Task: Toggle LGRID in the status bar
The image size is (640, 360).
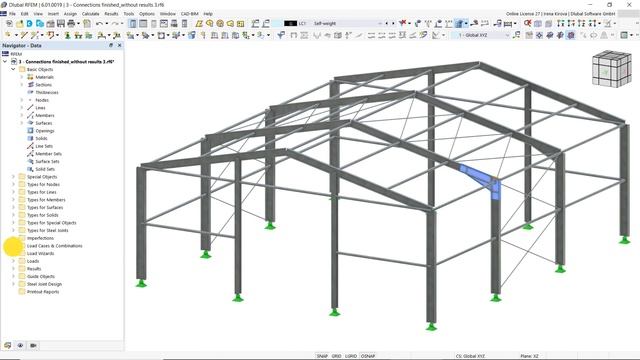Action: [x=351, y=356]
